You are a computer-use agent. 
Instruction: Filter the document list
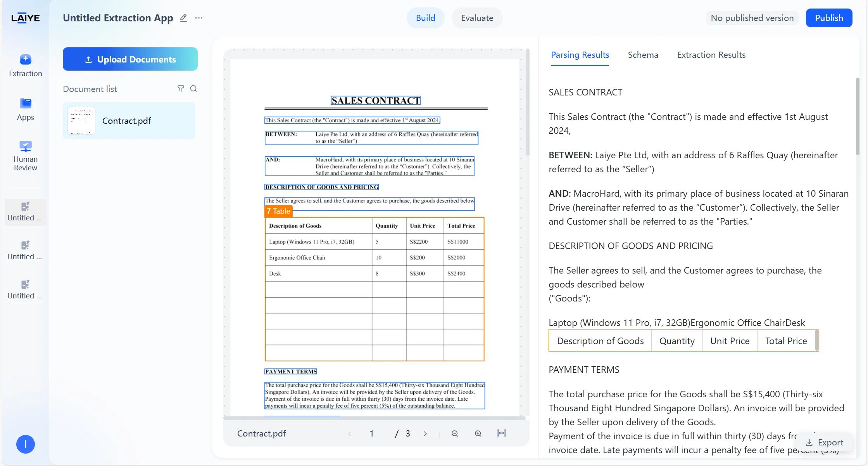point(181,89)
